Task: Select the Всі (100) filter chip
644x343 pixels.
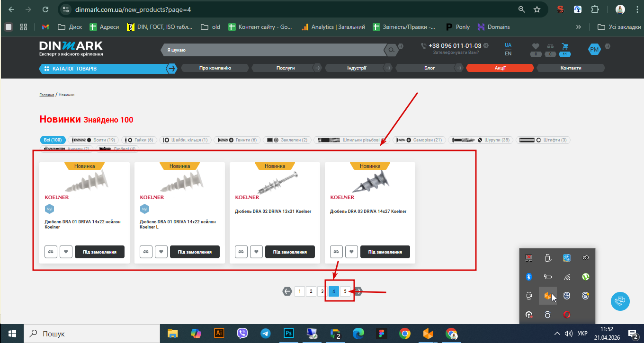Action: click(x=53, y=140)
